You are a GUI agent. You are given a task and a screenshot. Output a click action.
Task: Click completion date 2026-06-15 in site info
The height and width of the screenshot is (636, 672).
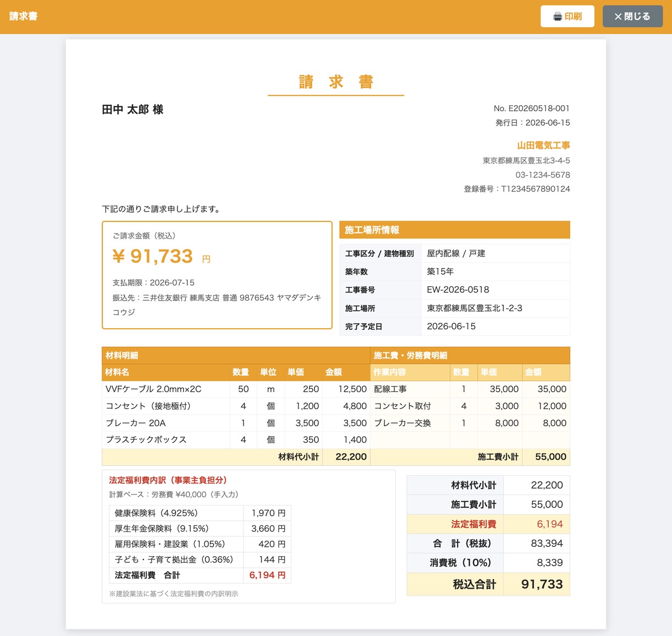pyautogui.click(x=451, y=327)
